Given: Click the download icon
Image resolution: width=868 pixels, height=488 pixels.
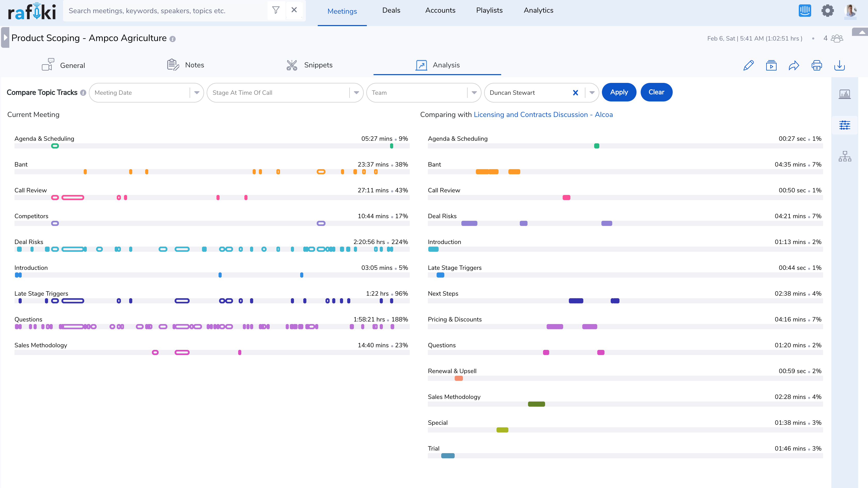Looking at the screenshot, I should tap(839, 65).
